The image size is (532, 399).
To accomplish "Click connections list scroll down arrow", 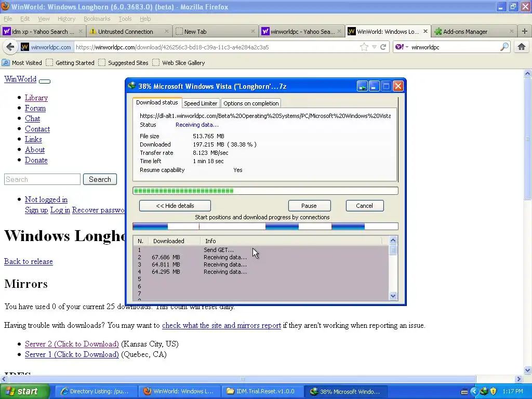I will click(x=393, y=296).
